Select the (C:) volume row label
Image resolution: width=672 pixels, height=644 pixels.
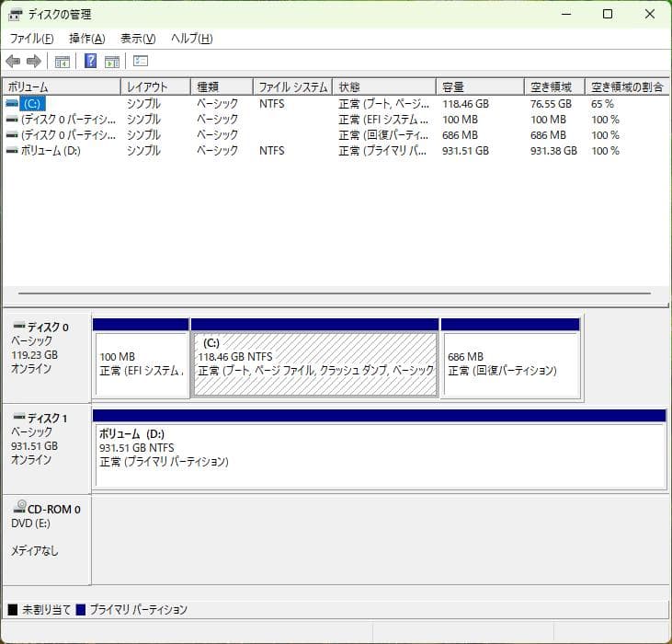coord(32,104)
